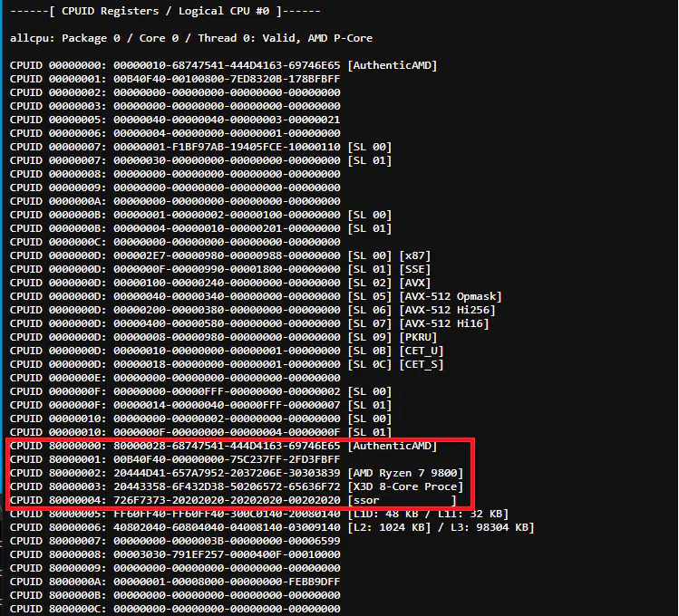Click the CPUID 80000008 row
Image resolution: width=679 pixels, height=616 pixels.
point(175,554)
